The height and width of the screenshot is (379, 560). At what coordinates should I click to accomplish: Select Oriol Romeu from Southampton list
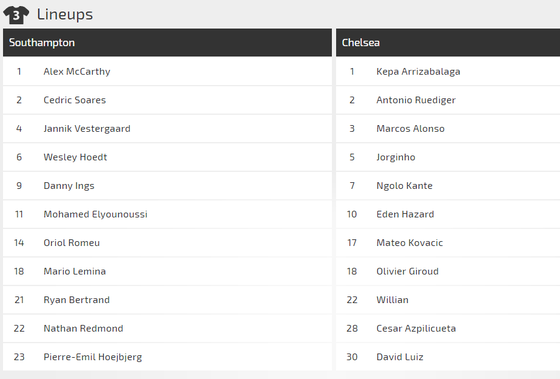(71, 243)
